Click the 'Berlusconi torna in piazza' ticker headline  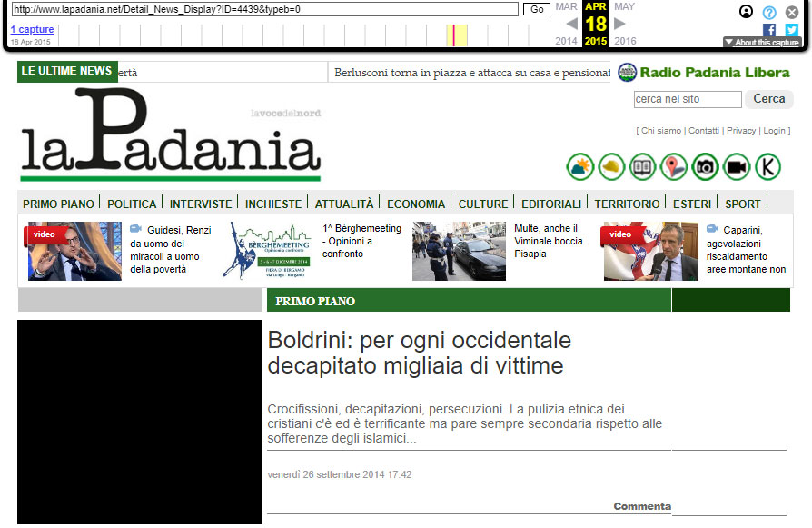[x=472, y=73]
